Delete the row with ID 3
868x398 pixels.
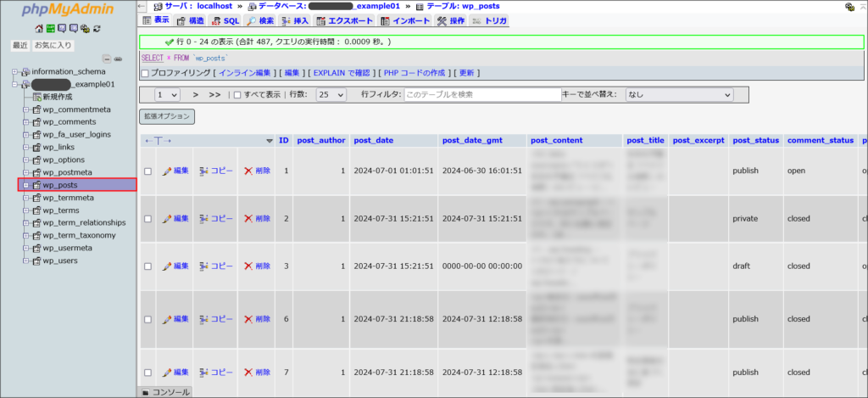pos(258,266)
